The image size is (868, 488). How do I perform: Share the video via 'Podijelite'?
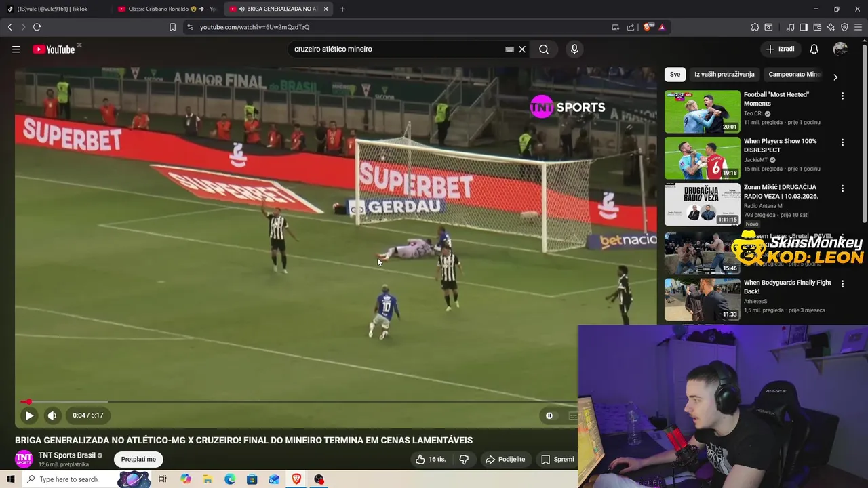(x=505, y=459)
